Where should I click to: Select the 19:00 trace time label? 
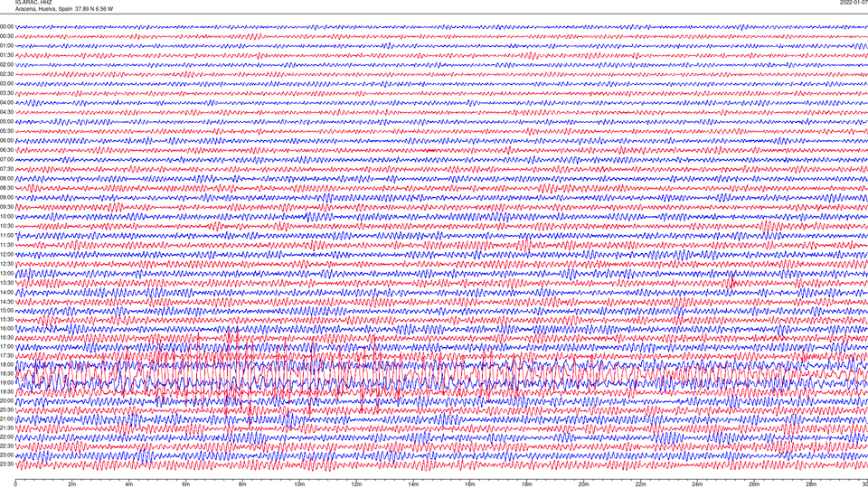[7, 383]
